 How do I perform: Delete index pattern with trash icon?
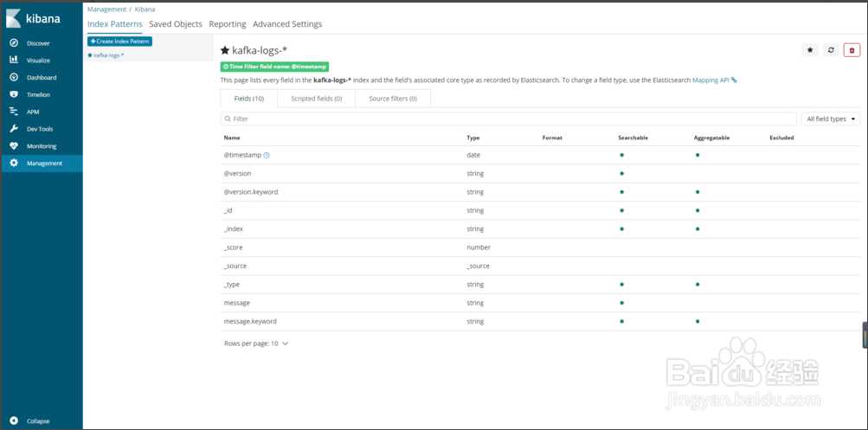(x=852, y=50)
